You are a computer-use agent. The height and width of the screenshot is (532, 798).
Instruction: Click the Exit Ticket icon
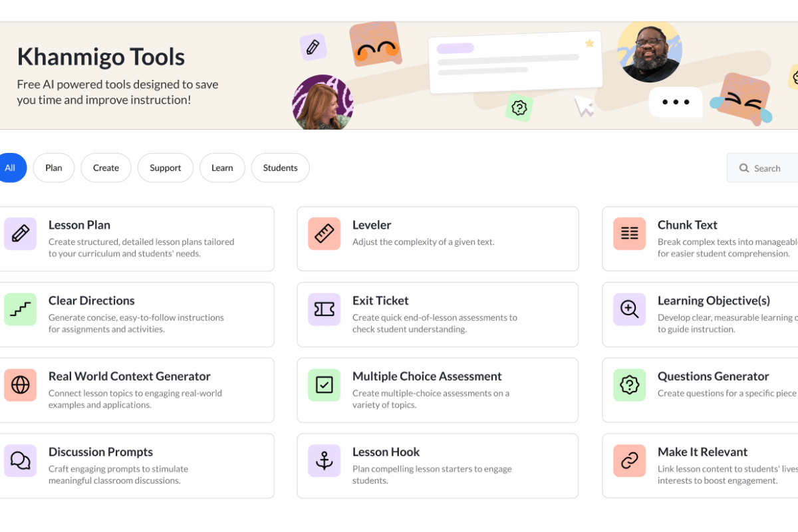(x=324, y=309)
